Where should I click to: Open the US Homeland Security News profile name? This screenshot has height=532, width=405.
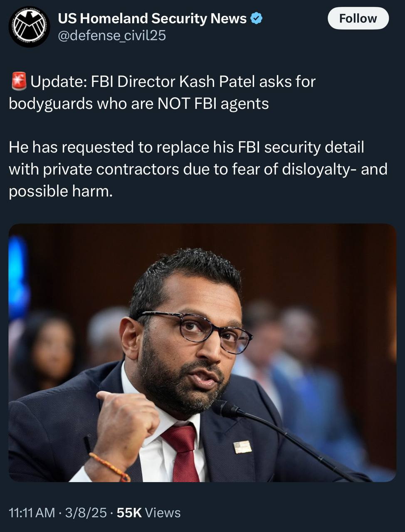152,18
